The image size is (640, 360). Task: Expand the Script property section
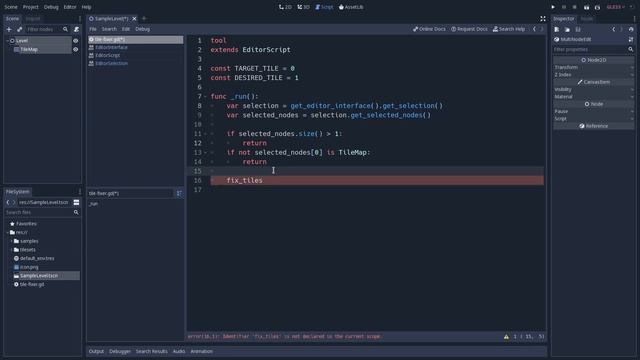coord(593,119)
